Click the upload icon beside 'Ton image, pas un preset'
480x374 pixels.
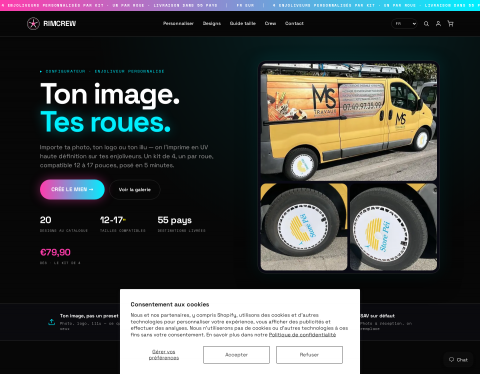pos(51,322)
